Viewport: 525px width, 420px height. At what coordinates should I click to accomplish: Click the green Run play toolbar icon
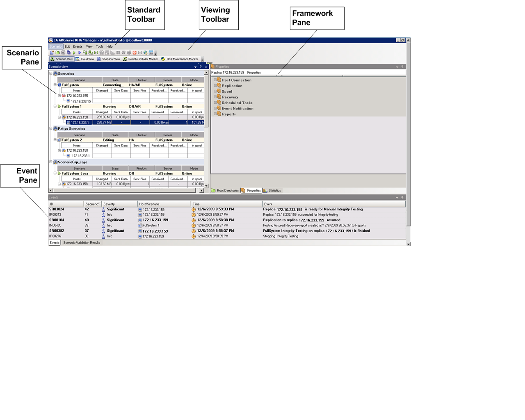(x=74, y=52)
